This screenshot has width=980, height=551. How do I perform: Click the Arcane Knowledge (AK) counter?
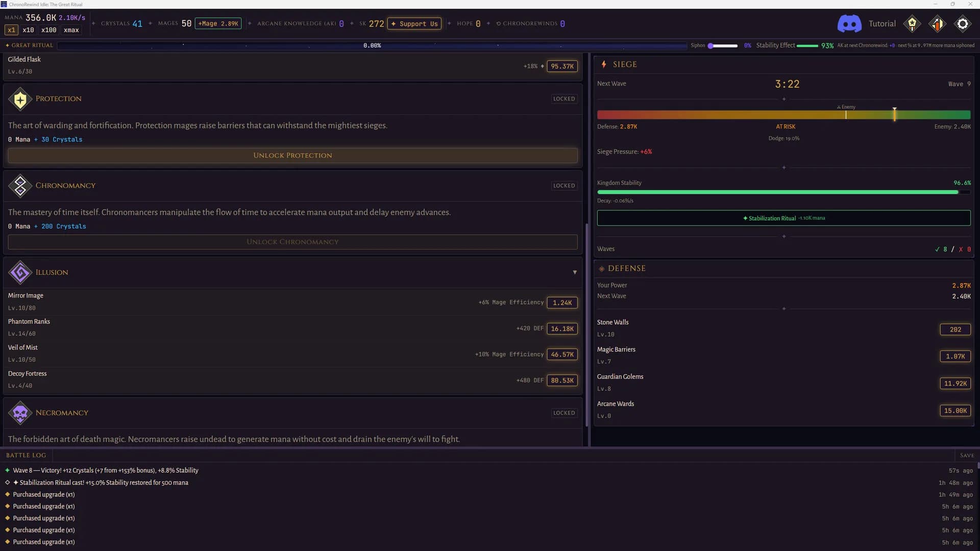[300, 23]
